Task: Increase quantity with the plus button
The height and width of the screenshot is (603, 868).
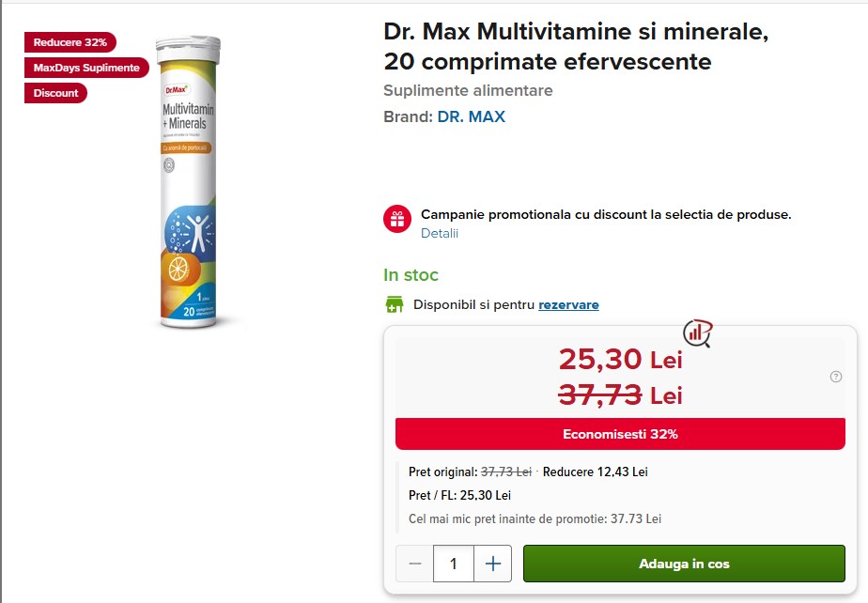Action: [x=493, y=564]
